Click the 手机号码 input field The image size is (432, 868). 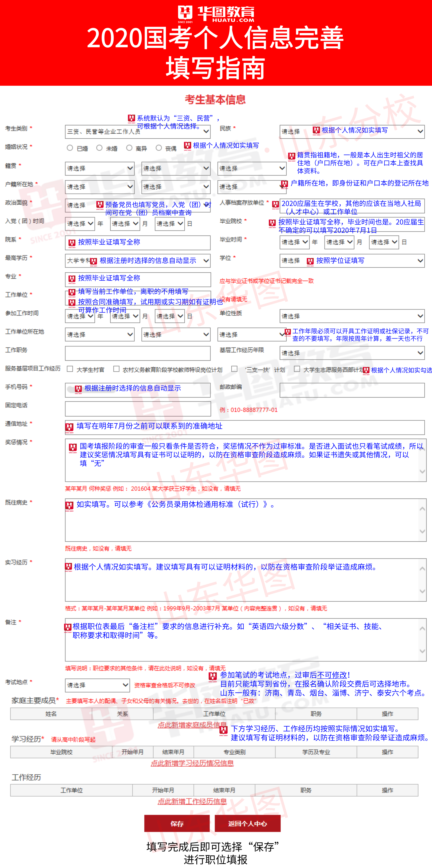(x=138, y=390)
